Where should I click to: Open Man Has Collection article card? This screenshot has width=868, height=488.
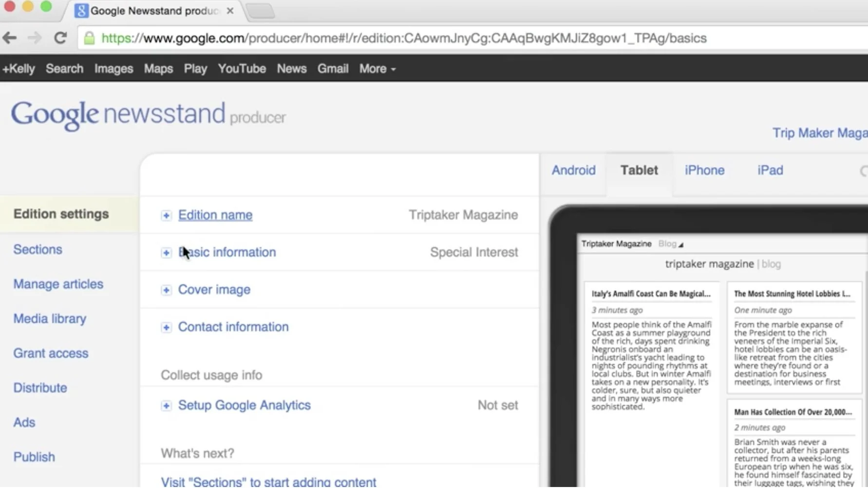click(x=794, y=444)
